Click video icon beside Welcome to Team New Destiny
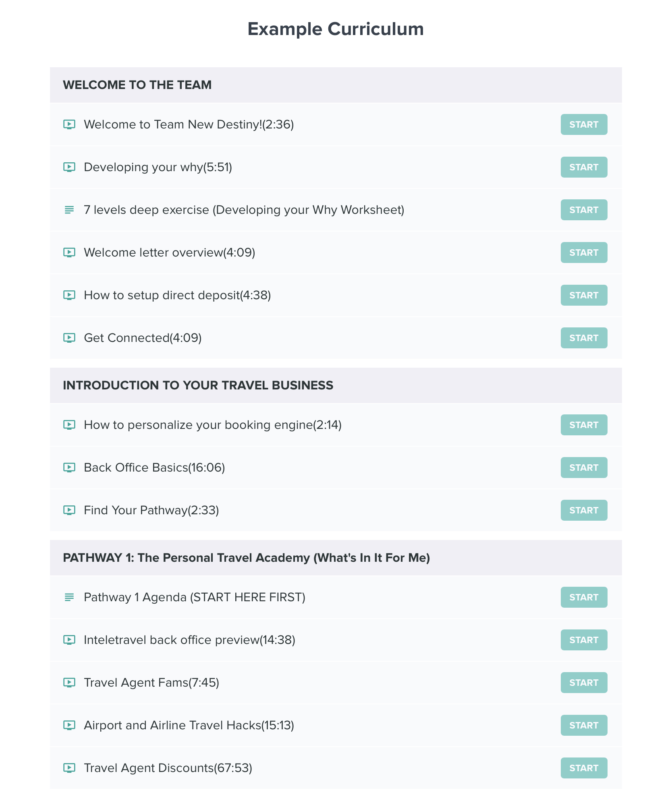Image resolution: width=672 pixels, height=803 pixels. coord(69,124)
